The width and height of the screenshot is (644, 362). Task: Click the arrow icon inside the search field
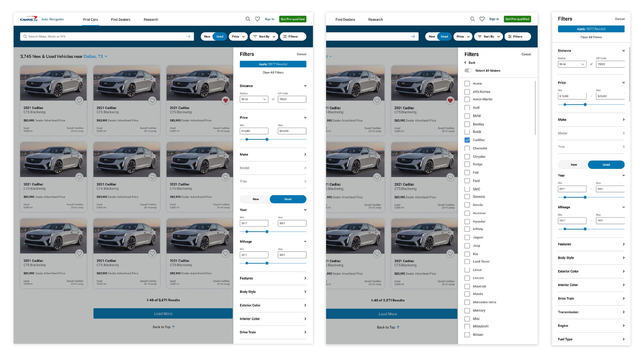point(189,36)
